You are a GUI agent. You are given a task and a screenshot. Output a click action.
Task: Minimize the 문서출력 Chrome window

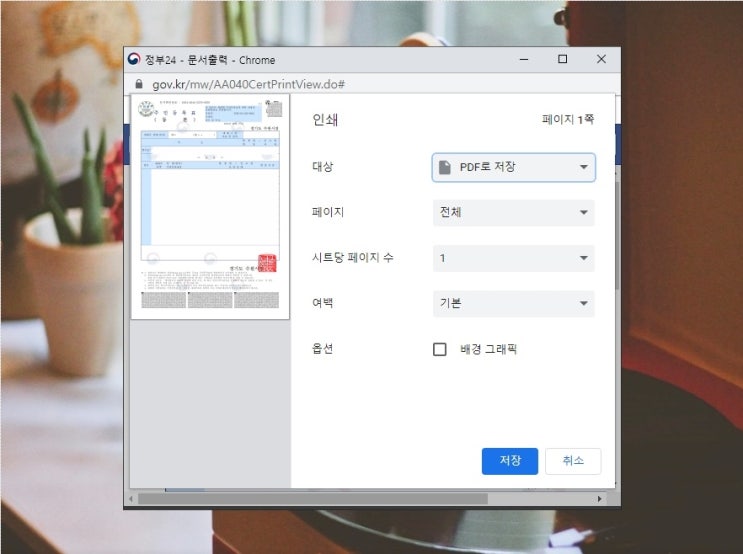(x=524, y=60)
